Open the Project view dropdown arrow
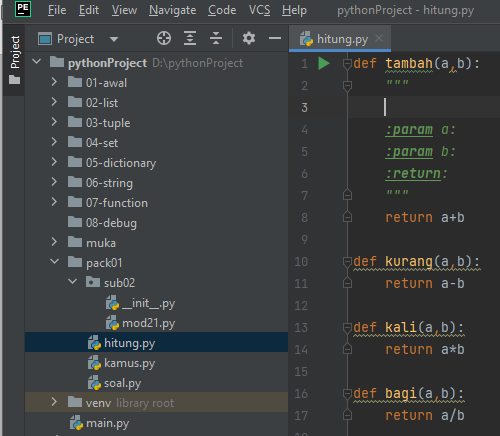This screenshot has width=500, height=436. pos(114,39)
